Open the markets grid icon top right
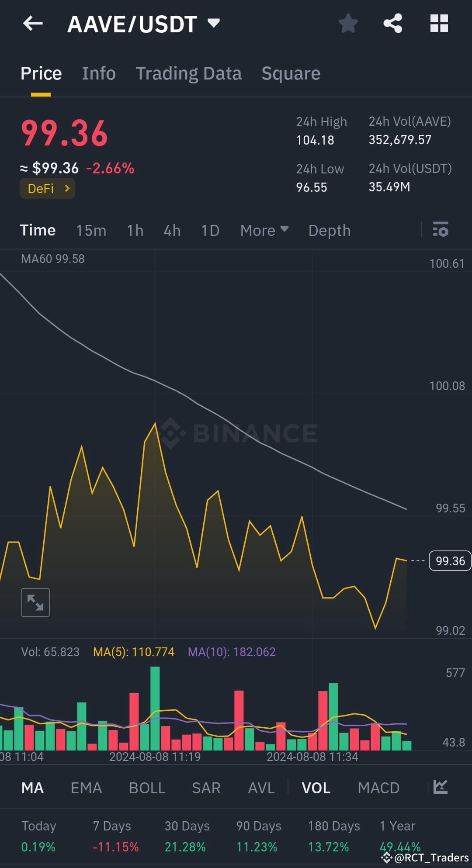Viewport: 472px width, 868px height. click(x=439, y=24)
